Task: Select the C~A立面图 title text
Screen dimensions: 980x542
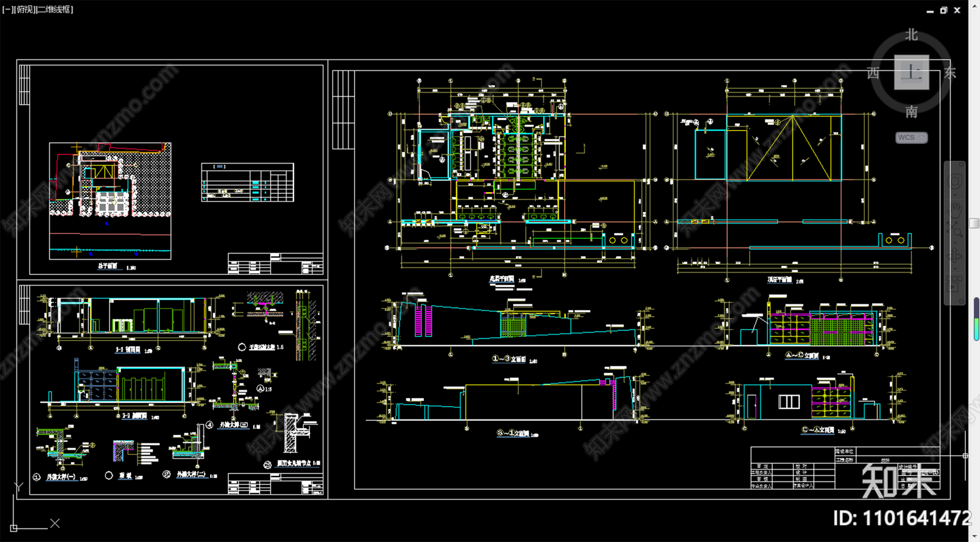Action: coord(819,430)
